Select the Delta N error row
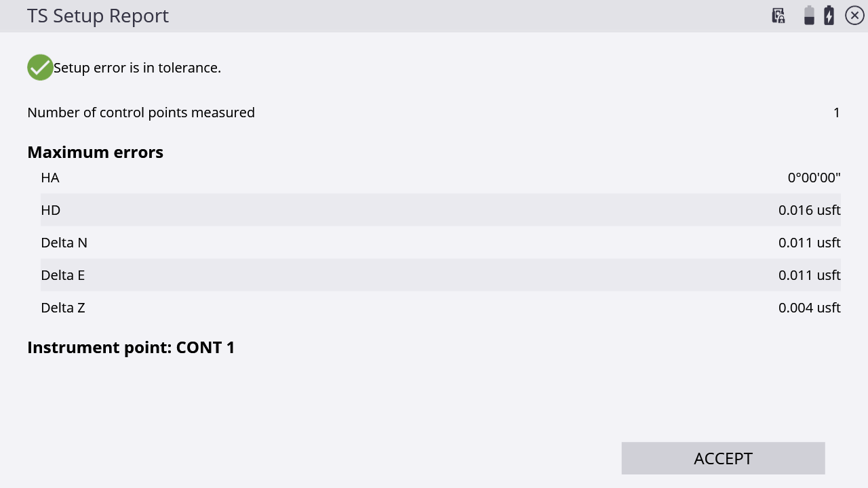This screenshot has width=868, height=488. tap(441, 243)
